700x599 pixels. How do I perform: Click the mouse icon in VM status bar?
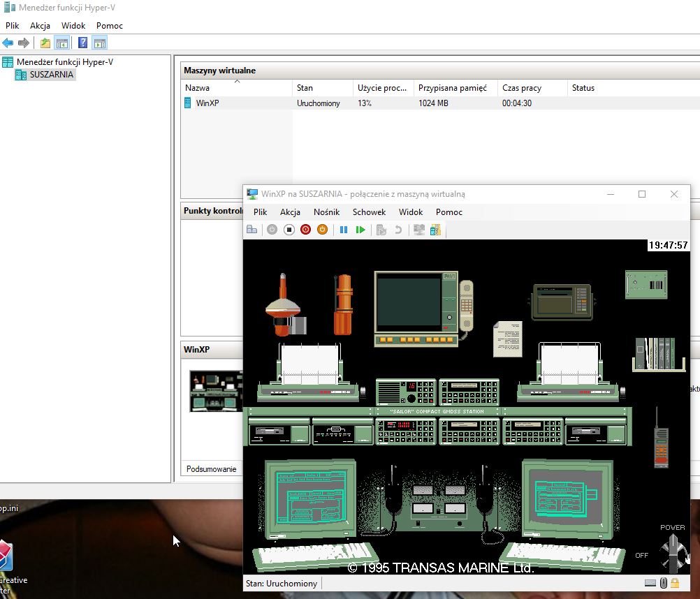(x=664, y=583)
